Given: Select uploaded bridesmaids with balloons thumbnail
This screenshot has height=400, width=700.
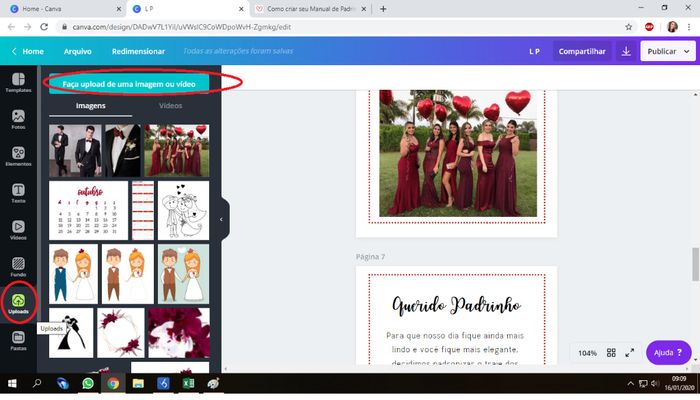Looking at the screenshot, I should (176, 150).
